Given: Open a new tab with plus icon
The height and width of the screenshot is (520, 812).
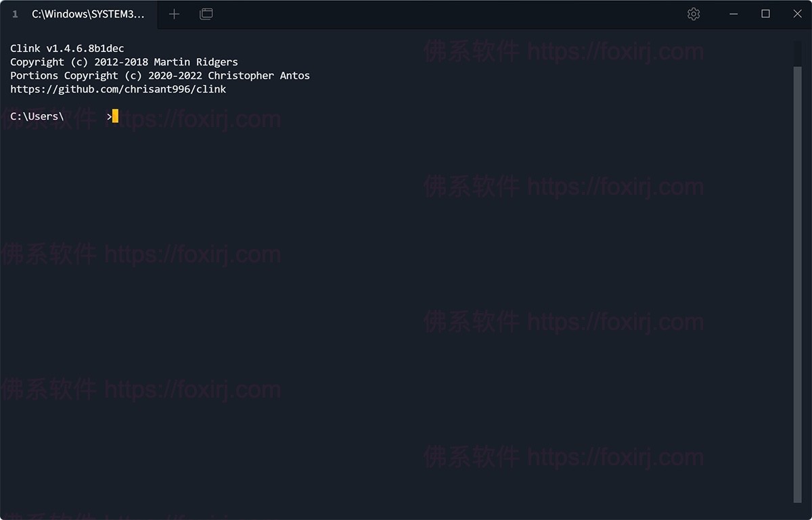Looking at the screenshot, I should point(174,14).
